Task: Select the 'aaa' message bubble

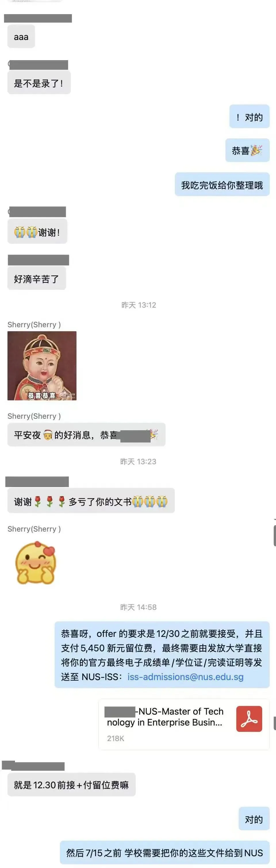Action: click(x=21, y=37)
